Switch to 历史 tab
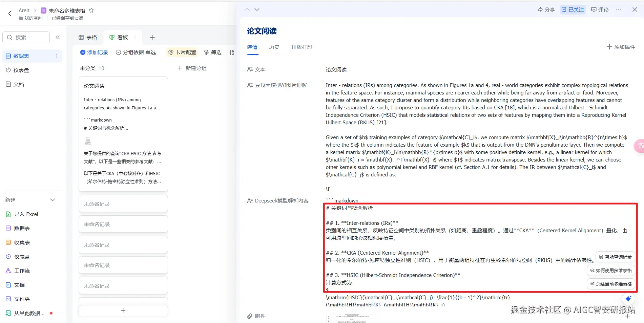The height and width of the screenshot is (323, 644). (x=274, y=47)
